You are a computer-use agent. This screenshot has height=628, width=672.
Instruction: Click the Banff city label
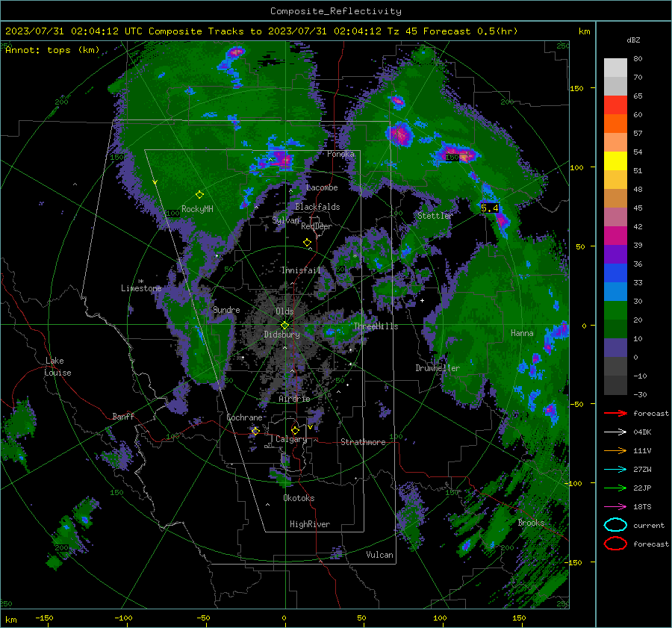tap(123, 417)
